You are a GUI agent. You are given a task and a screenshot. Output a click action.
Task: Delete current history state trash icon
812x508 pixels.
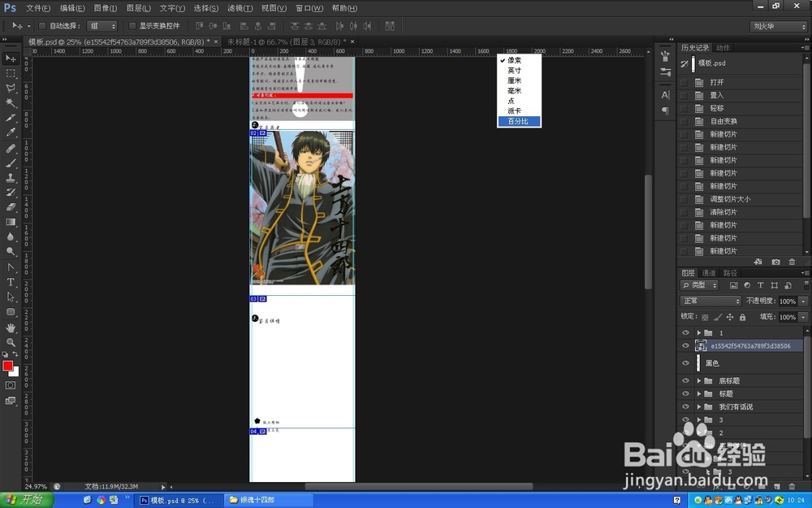[x=792, y=262]
